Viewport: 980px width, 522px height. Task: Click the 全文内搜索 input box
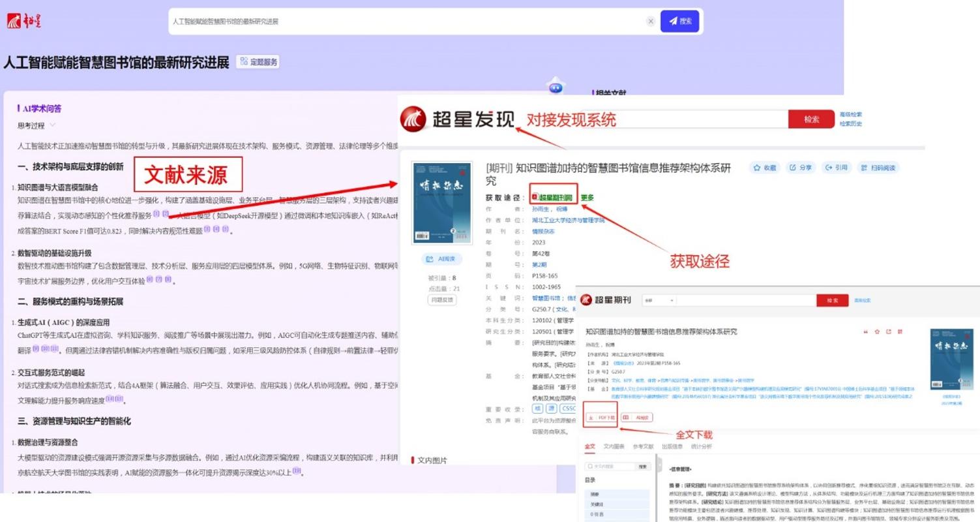(609, 467)
